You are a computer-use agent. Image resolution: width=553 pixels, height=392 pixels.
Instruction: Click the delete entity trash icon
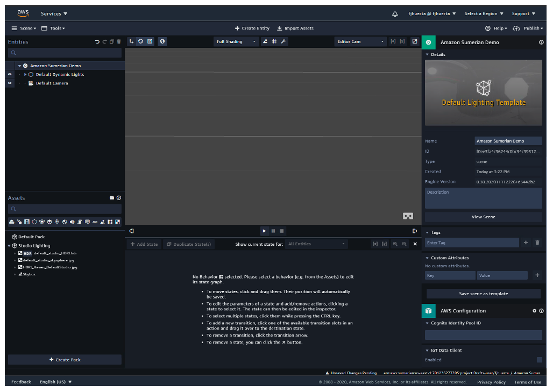tap(119, 41)
